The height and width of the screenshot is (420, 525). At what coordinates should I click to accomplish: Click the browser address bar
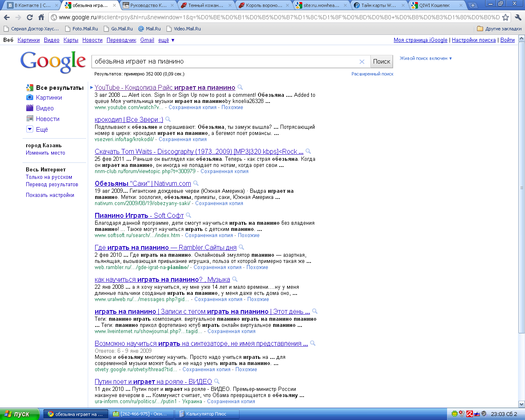[279, 17]
